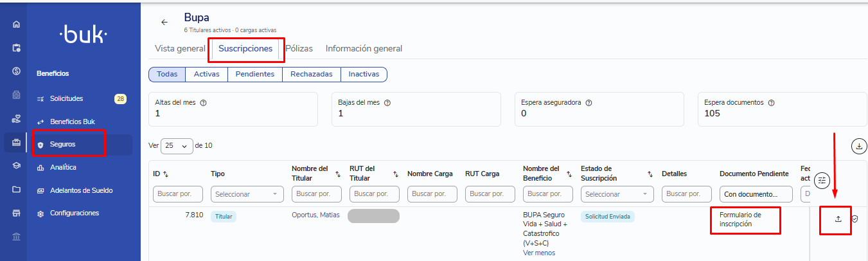This screenshot has width=868, height=261.
Task: Open the dollar sign payroll icon
Action: pyautogui.click(x=16, y=71)
